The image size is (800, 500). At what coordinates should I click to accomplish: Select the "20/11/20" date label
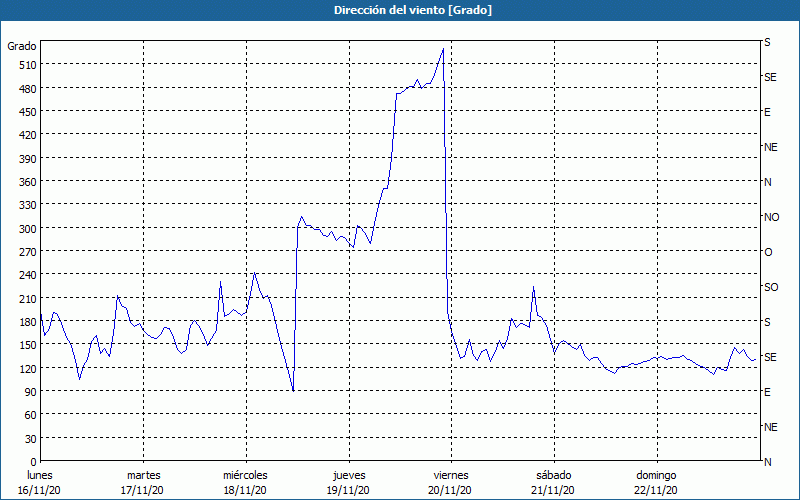click(x=451, y=491)
